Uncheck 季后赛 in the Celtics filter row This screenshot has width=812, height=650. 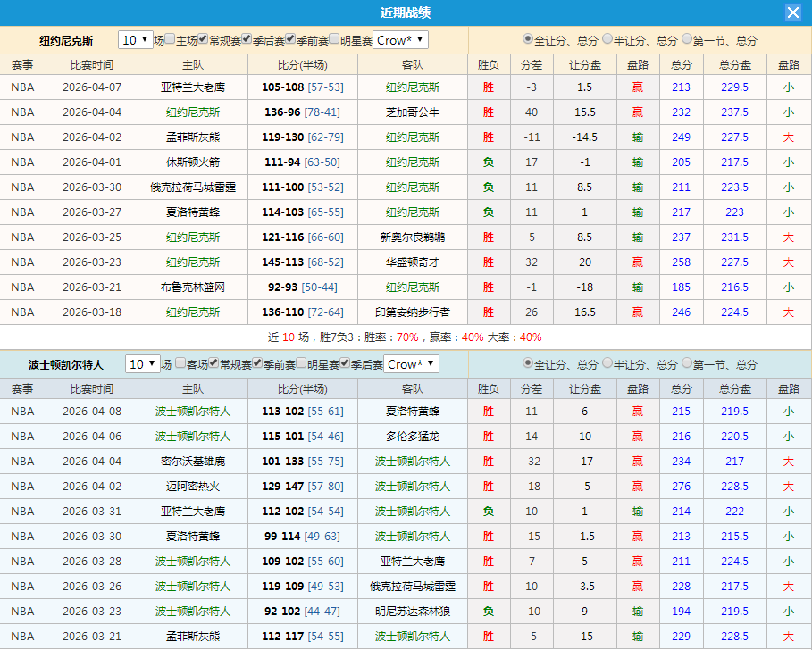(x=345, y=363)
